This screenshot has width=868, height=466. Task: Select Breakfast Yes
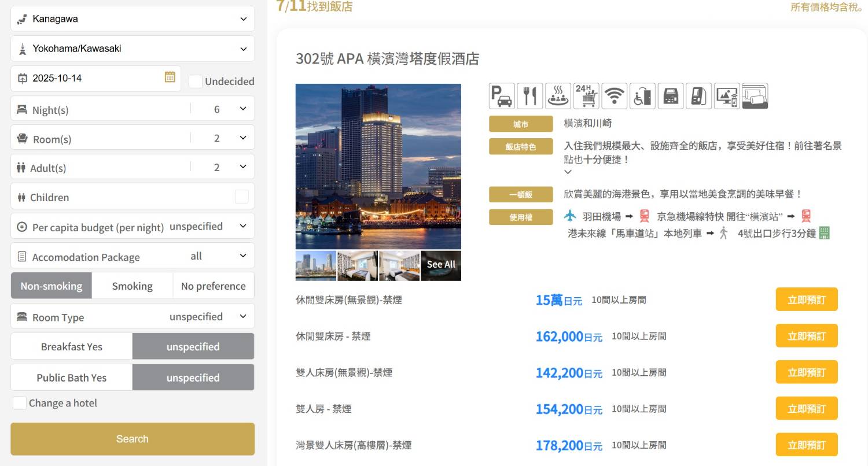[x=72, y=346]
